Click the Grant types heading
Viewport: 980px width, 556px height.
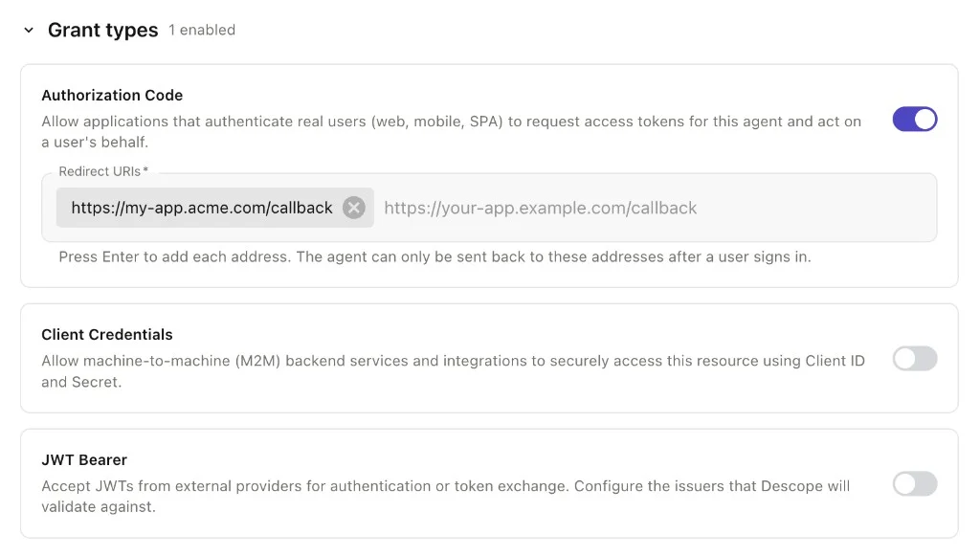[103, 30]
